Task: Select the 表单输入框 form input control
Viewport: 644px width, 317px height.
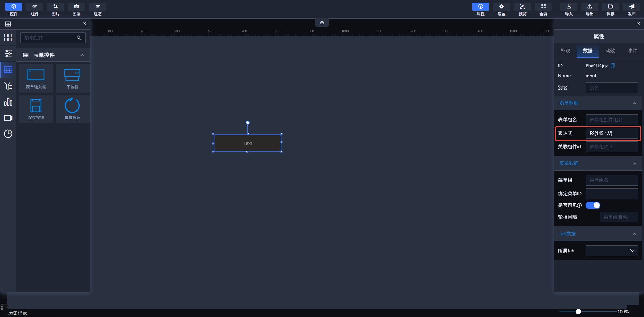Action: click(36, 78)
